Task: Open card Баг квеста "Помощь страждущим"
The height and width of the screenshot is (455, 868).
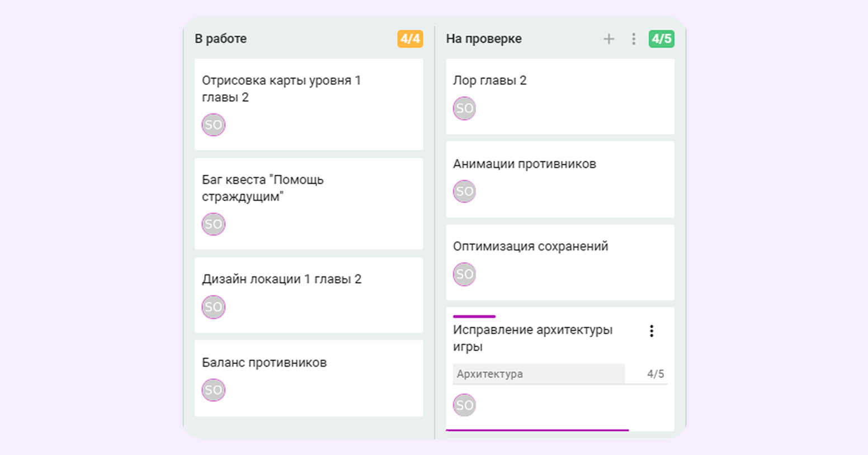Action: 309,204
